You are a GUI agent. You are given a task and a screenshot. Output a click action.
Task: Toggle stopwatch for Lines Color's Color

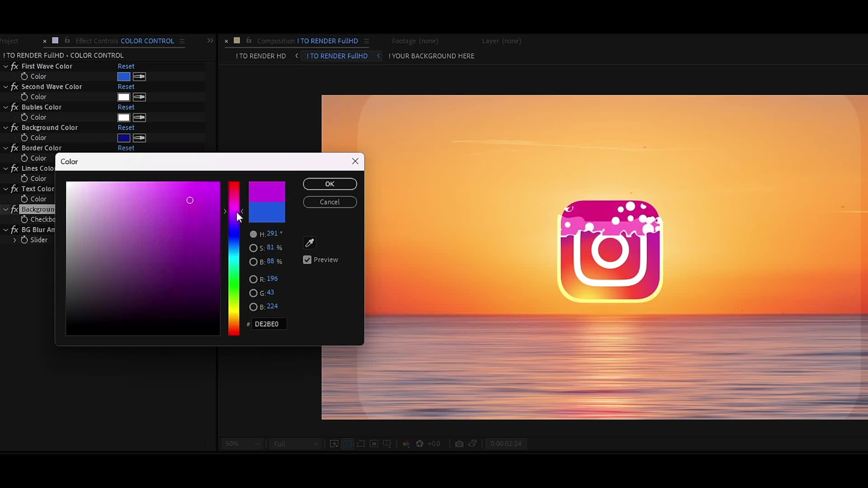click(x=24, y=178)
